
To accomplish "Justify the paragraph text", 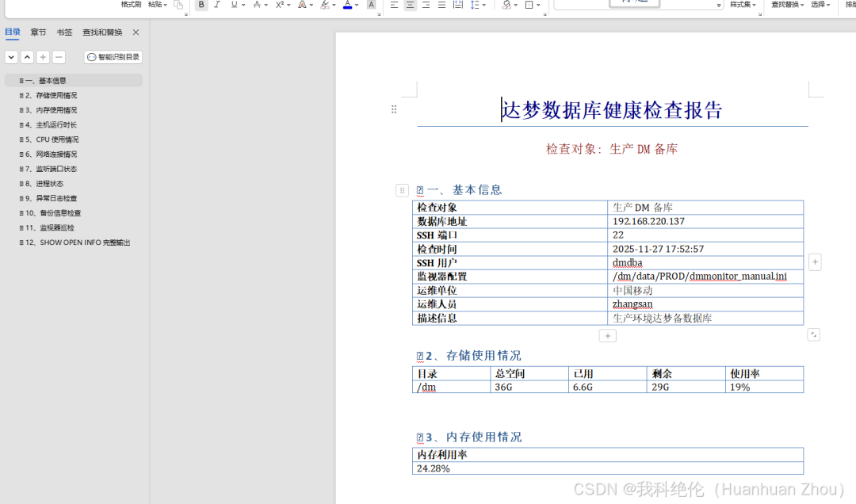I will (441, 5).
